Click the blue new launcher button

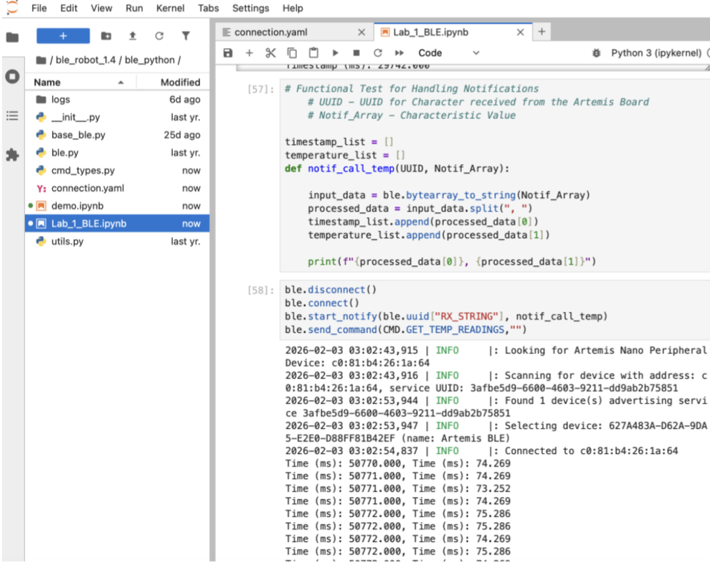(x=63, y=36)
